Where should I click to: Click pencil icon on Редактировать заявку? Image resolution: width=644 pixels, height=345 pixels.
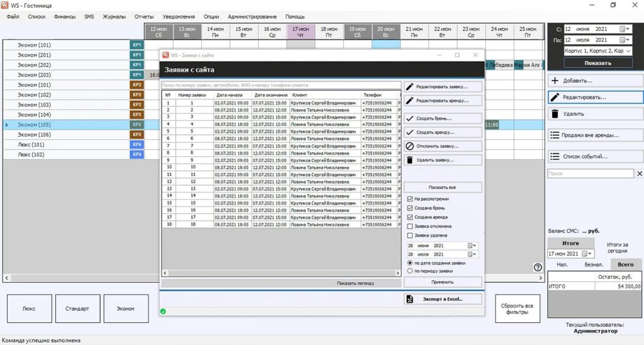(x=409, y=87)
